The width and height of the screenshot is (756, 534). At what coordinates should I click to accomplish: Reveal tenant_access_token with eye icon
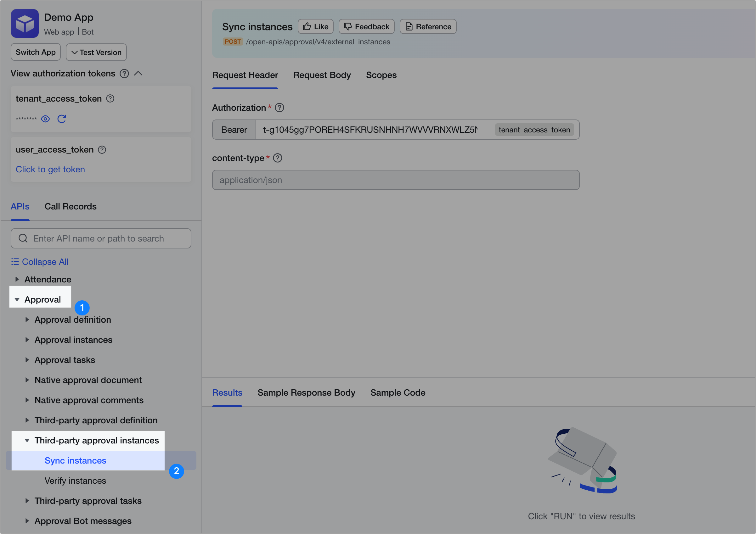click(45, 119)
